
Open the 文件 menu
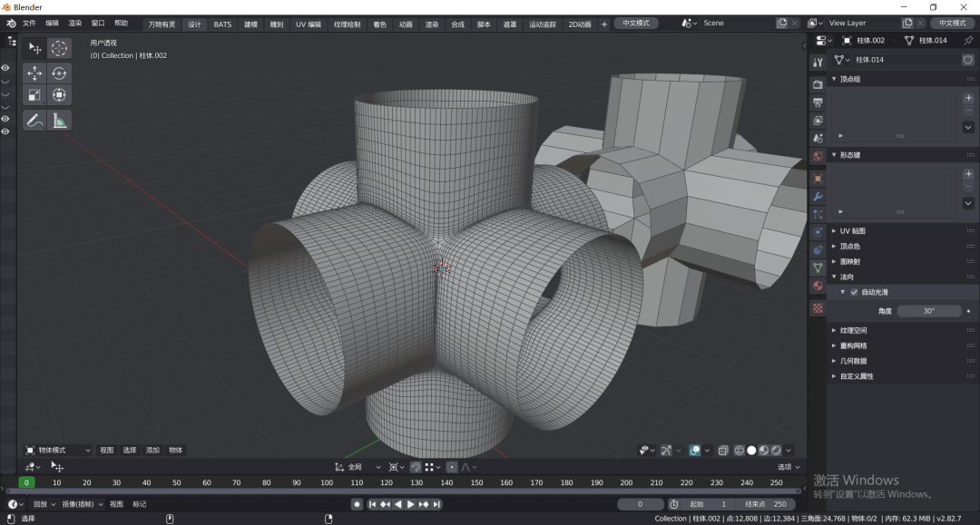(x=29, y=24)
